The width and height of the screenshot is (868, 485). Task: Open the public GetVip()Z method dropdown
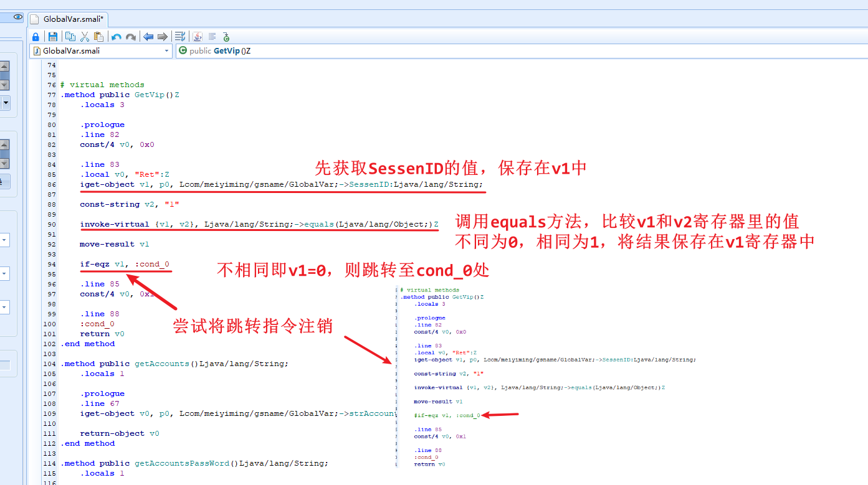(522, 51)
